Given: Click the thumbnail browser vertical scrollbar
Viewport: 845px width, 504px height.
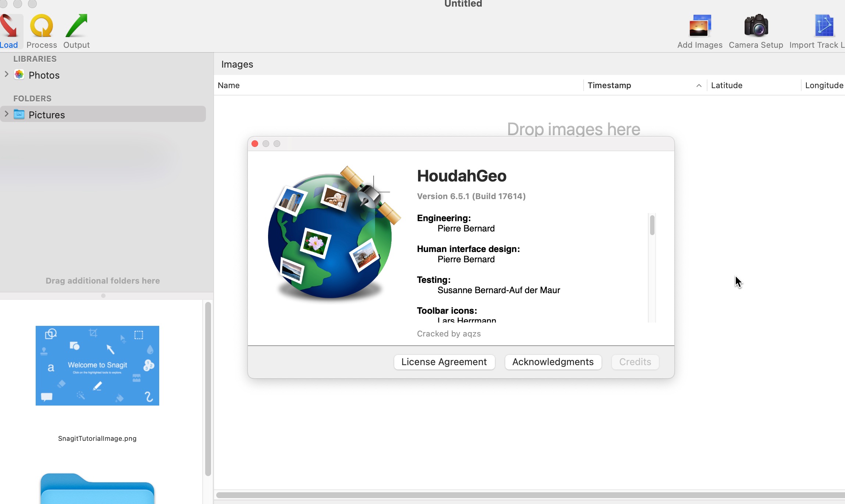Looking at the screenshot, I should 208,389.
